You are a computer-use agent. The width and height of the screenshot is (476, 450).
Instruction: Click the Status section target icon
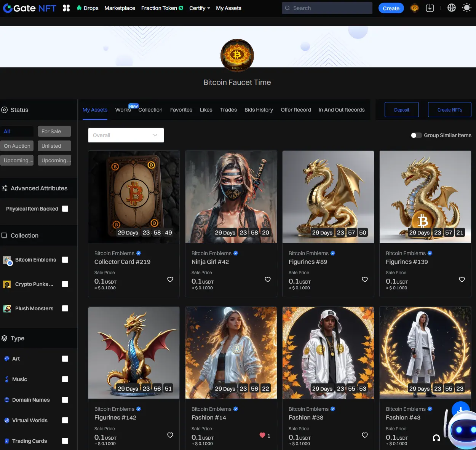tap(5, 110)
